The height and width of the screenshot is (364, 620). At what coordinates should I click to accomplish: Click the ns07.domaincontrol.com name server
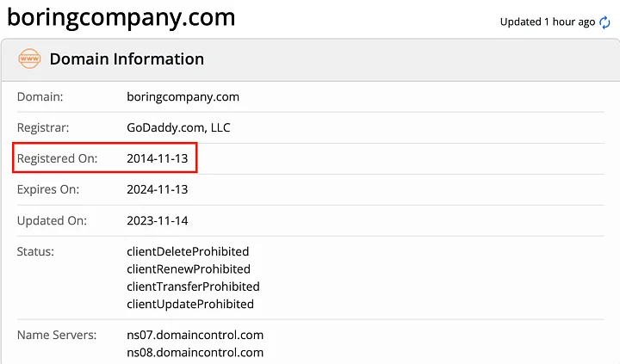195,335
